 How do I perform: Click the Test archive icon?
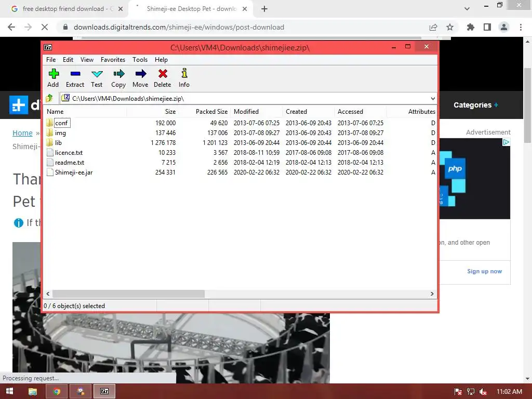tap(97, 74)
